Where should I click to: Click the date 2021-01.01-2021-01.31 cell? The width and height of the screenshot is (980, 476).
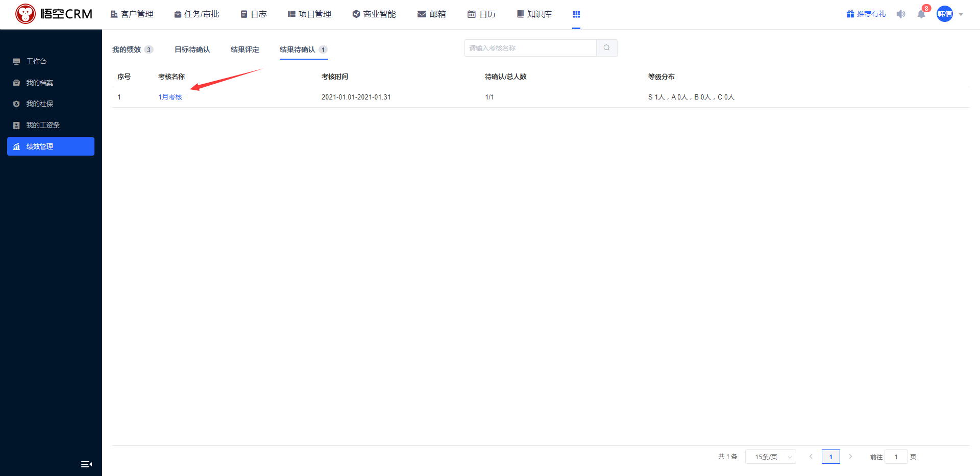356,97
